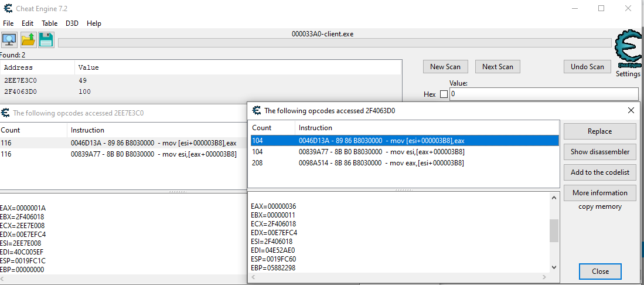Open the process selector computer icon
The height and width of the screenshot is (285, 644).
(x=9, y=39)
